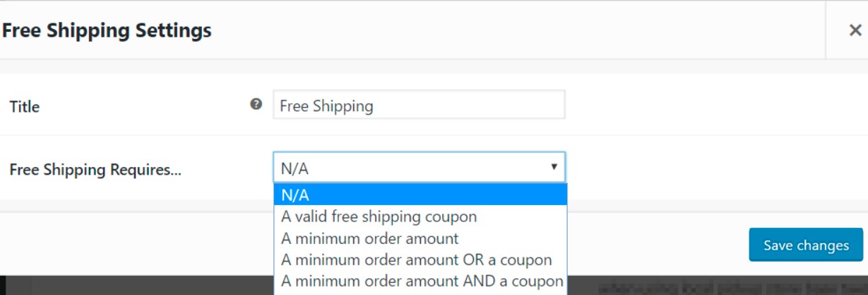The image size is (868, 295).
Task: Click the dropdown arrow for Free Shipping Requires
Action: coord(554,167)
